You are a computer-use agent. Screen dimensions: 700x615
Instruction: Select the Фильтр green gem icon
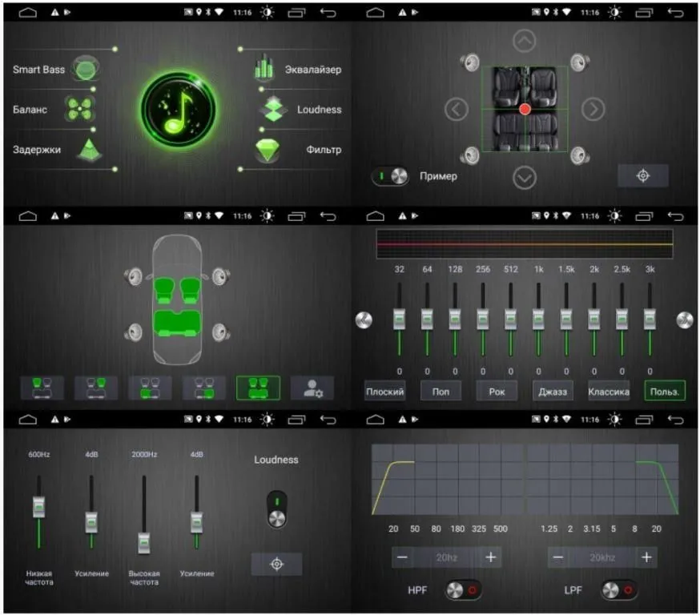pos(268,149)
